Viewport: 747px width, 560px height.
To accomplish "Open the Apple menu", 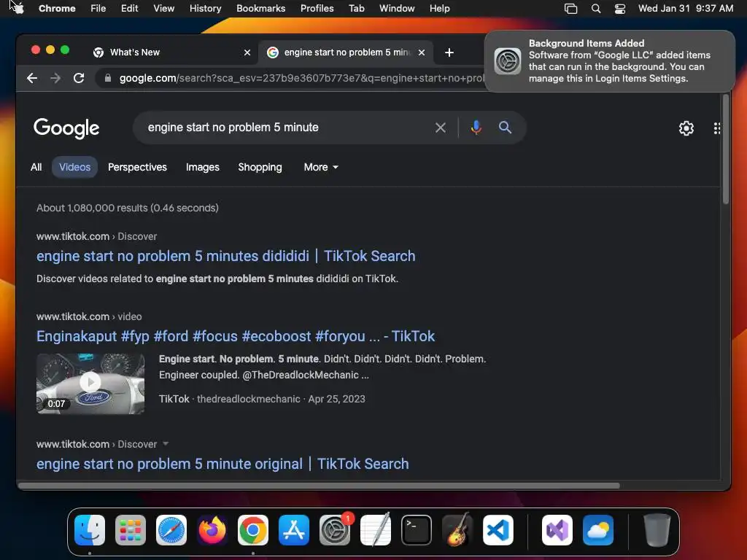I will [x=18, y=8].
